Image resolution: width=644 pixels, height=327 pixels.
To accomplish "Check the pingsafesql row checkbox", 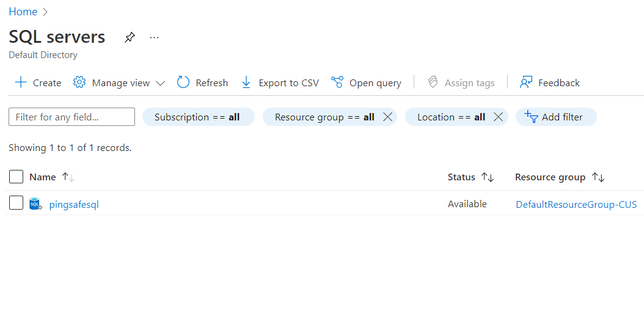I will click(16, 203).
